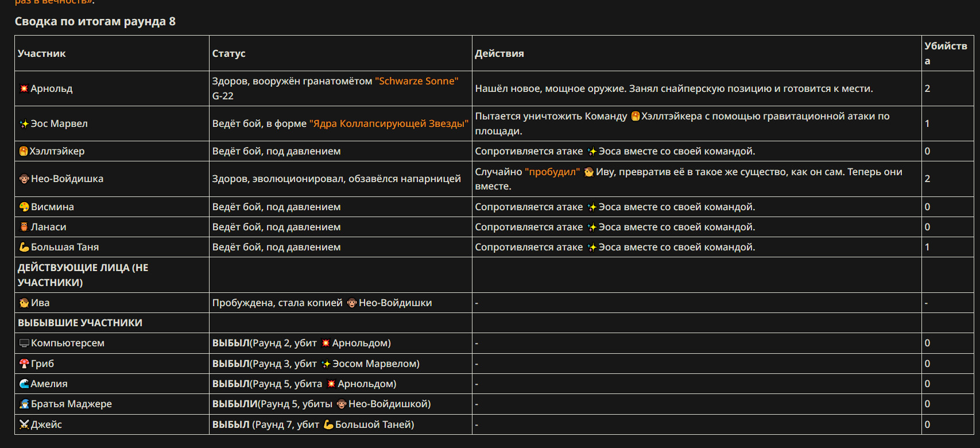This screenshot has height=448, width=980.
Task: Click the explosion emoji beside the Арнольд participant name
Action: tap(24, 88)
